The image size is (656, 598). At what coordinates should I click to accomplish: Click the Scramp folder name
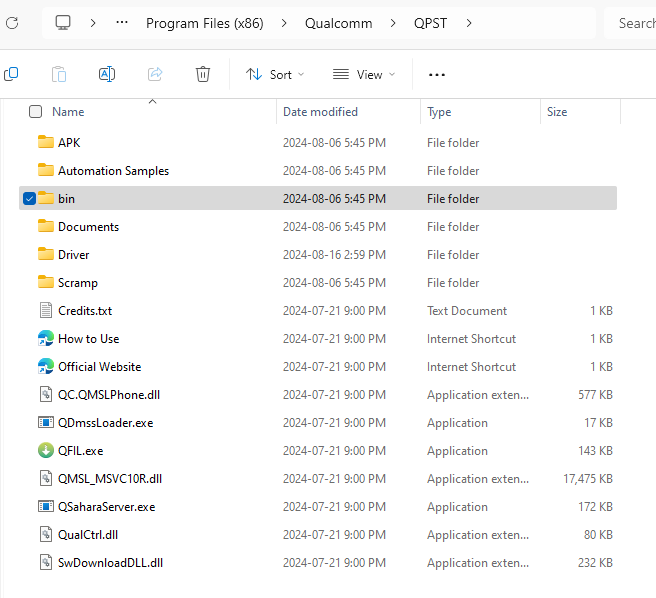coord(78,283)
